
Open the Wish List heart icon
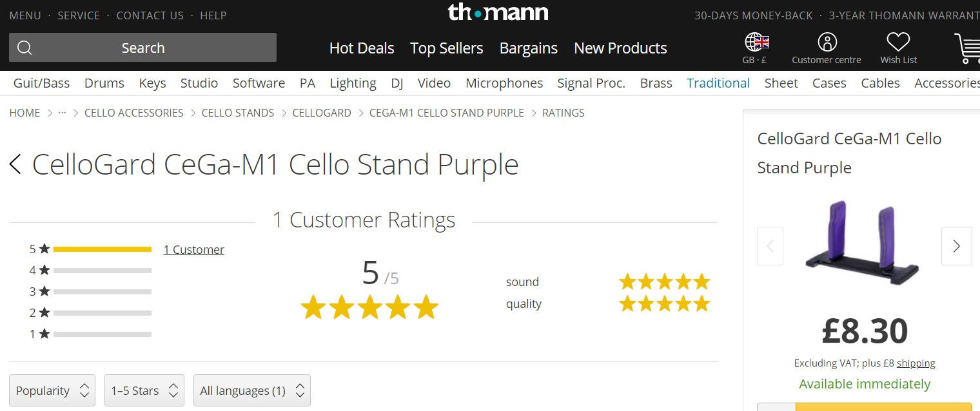pyautogui.click(x=898, y=43)
